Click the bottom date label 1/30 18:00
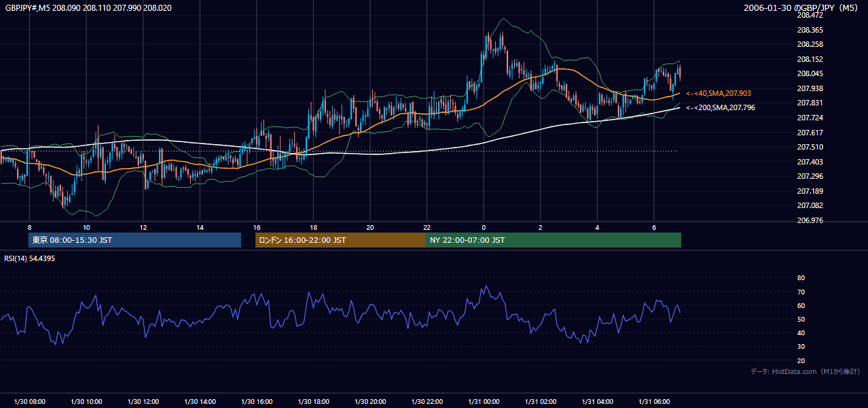868x408 pixels. pos(313,402)
